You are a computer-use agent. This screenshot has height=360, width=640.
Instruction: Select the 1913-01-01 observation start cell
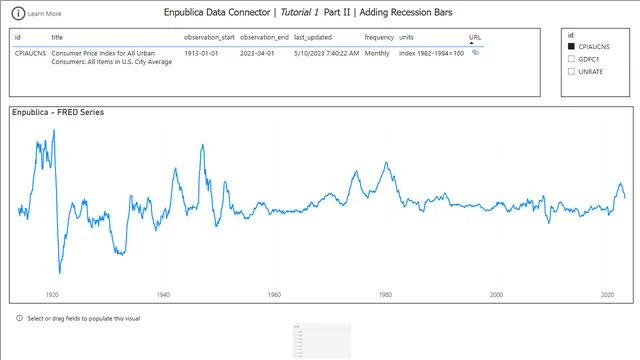pyautogui.click(x=201, y=53)
